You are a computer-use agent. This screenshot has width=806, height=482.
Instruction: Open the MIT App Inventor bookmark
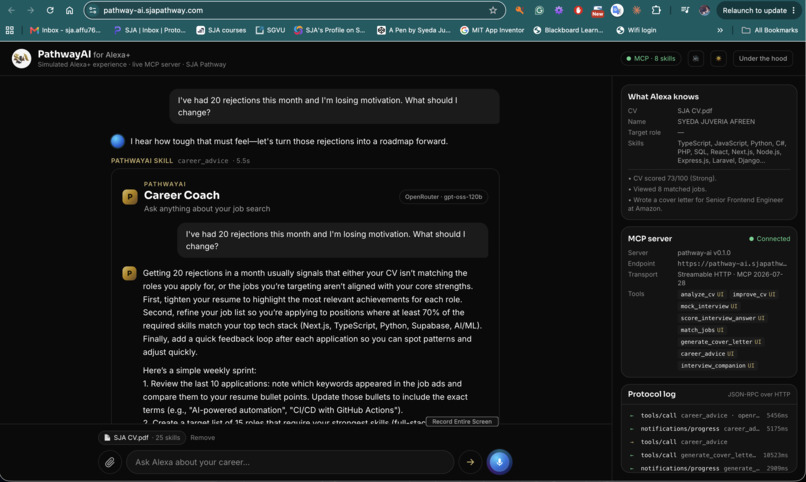(x=492, y=30)
